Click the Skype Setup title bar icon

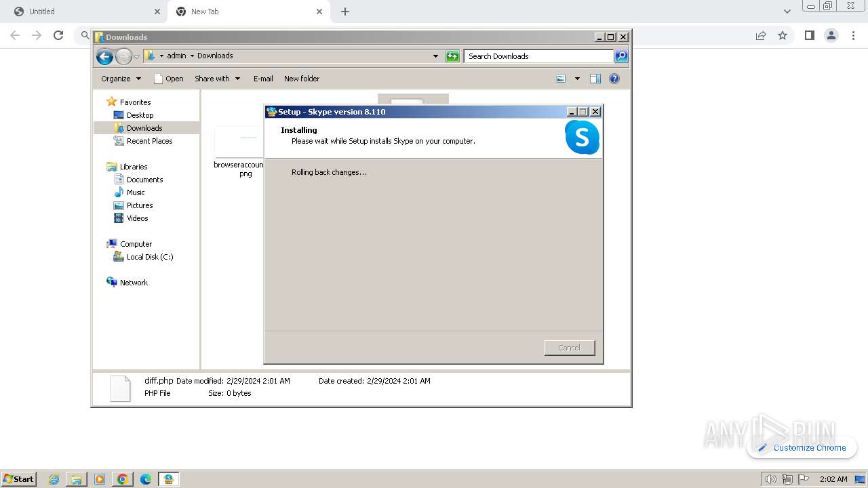point(272,112)
